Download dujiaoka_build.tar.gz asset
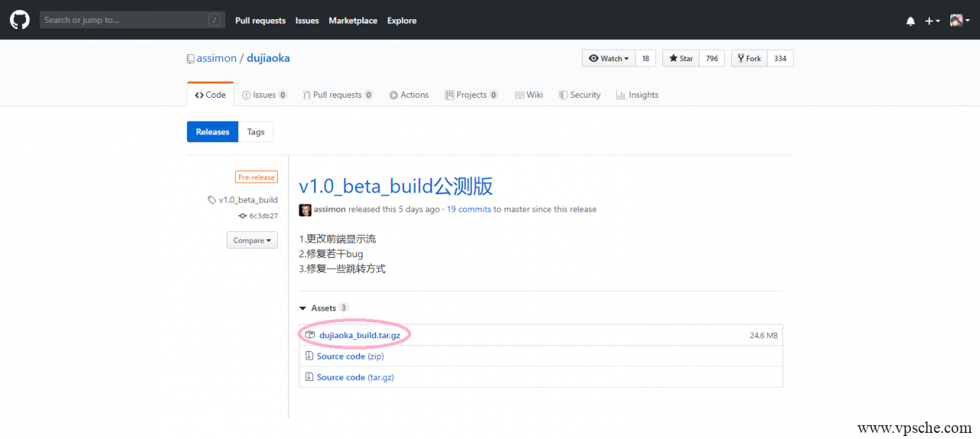This screenshot has height=439, width=980. [359, 335]
